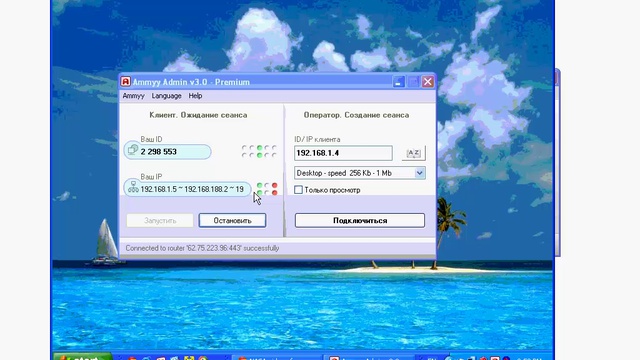Click the Ammyy Admin title bar logo icon
Image resolution: width=640 pixels, height=360 pixels.
[x=125, y=82]
